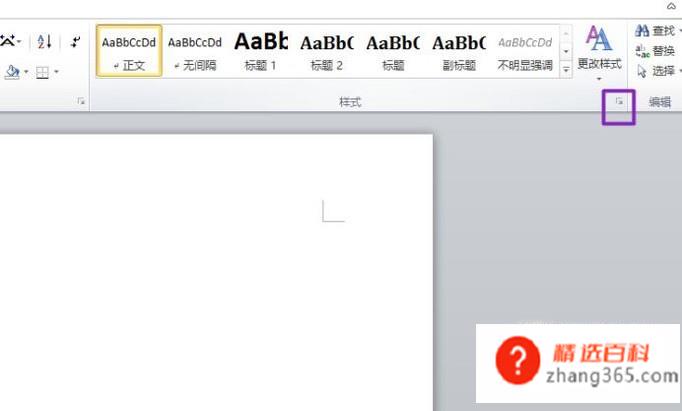
Task: Open paragraph dialog launcher
Action: coord(81,101)
